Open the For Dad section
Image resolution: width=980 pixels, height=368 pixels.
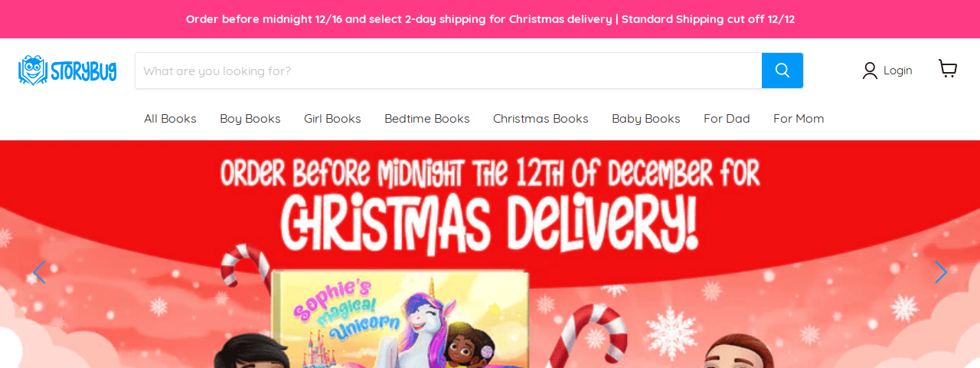727,119
